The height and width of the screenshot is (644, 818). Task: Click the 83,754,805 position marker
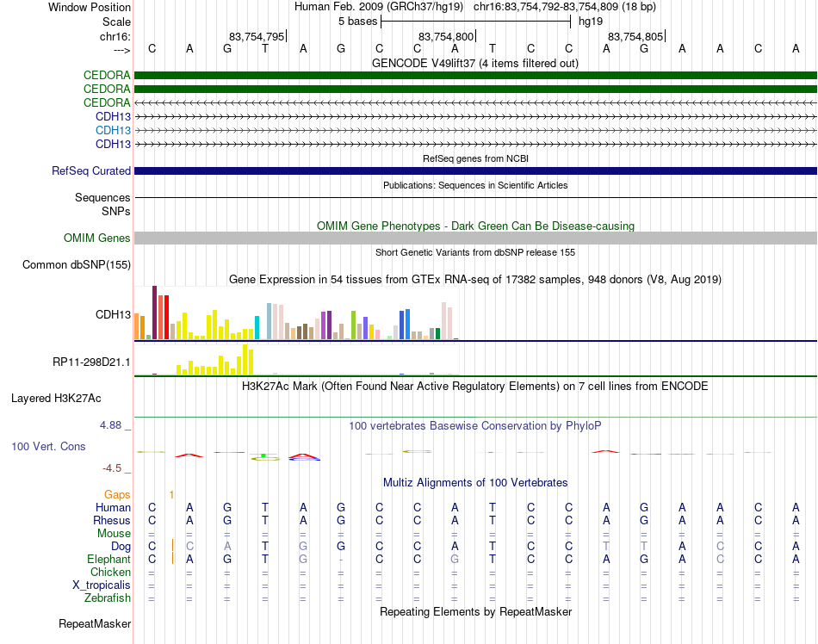(636, 36)
